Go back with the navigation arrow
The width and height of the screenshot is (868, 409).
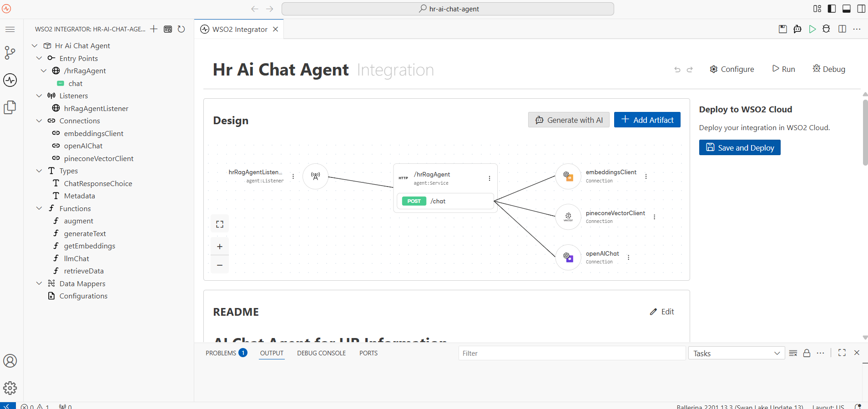255,9
